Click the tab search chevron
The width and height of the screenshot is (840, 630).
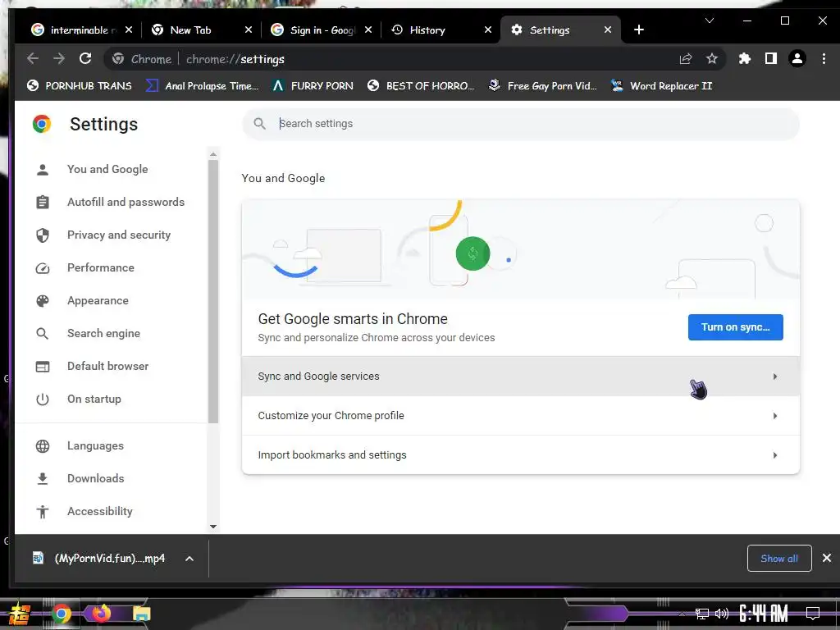[x=710, y=21]
